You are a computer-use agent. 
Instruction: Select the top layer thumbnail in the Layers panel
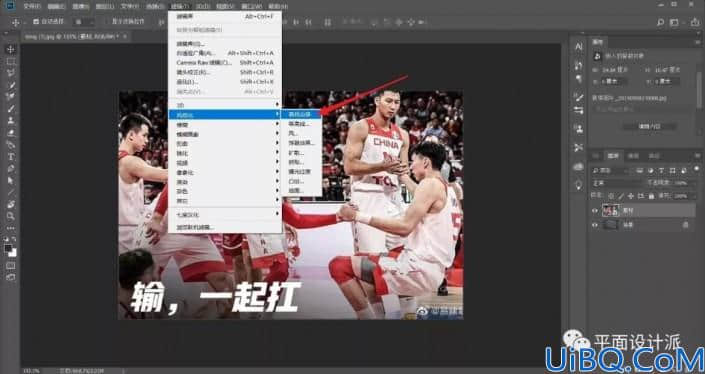click(x=611, y=210)
